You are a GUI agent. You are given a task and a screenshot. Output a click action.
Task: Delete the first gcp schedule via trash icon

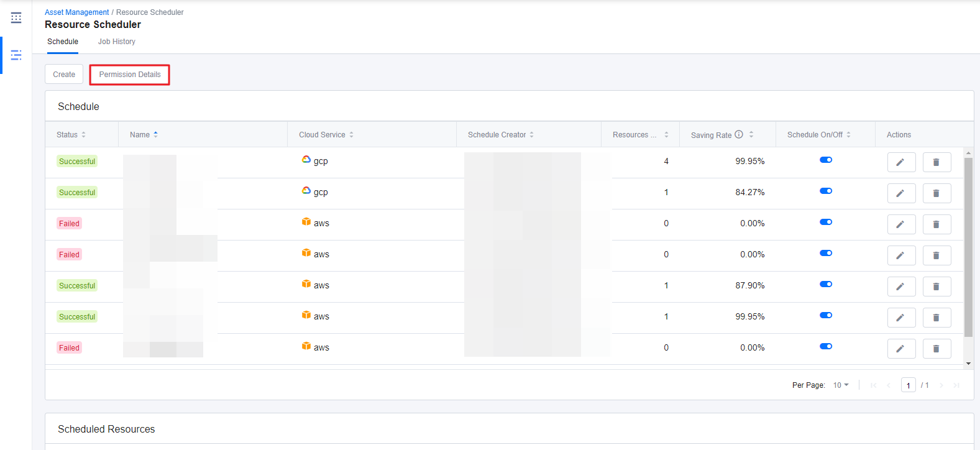pyautogui.click(x=936, y=162)
